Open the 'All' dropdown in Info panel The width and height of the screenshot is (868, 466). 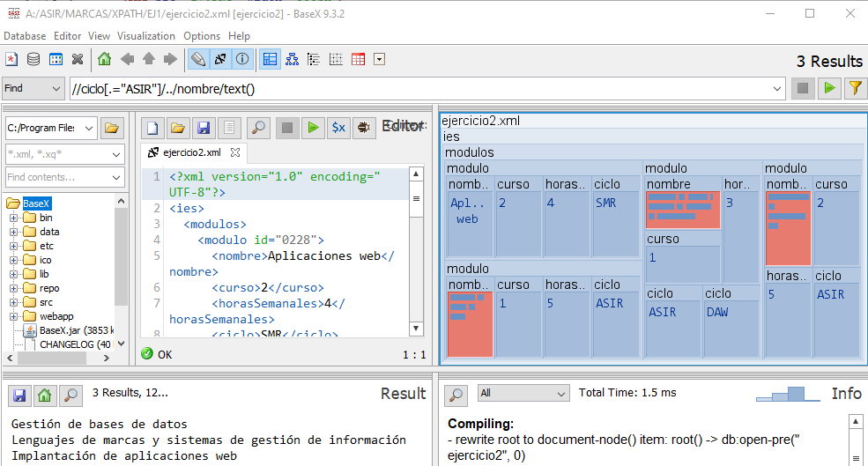[x=523, y=393]
